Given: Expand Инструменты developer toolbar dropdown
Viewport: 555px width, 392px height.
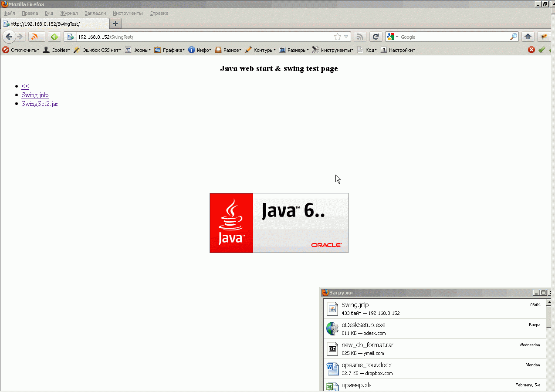Looking at the screenshot, I should click(333, 50).
